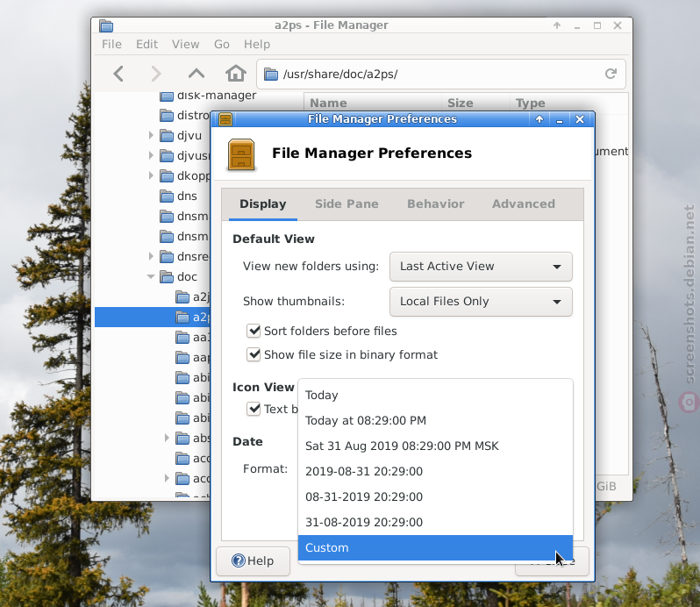Click the doc folder icon
This screenshot has width=700, height=607.
point(167,277)
